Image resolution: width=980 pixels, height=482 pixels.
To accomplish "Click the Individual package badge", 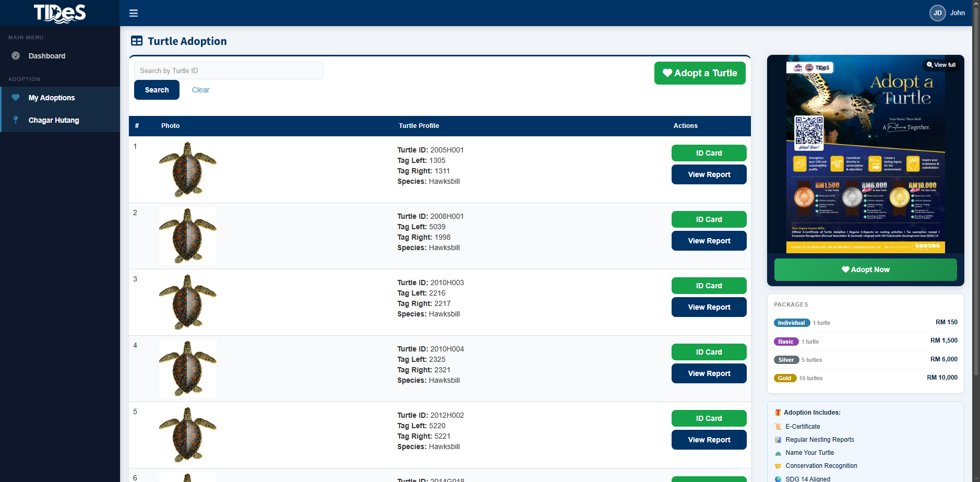I will [792, 323].
